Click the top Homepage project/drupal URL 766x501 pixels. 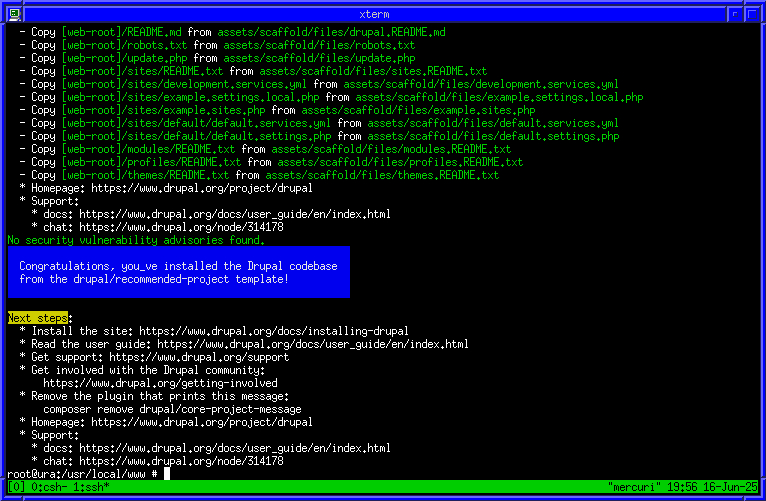(x=202, y=188)
